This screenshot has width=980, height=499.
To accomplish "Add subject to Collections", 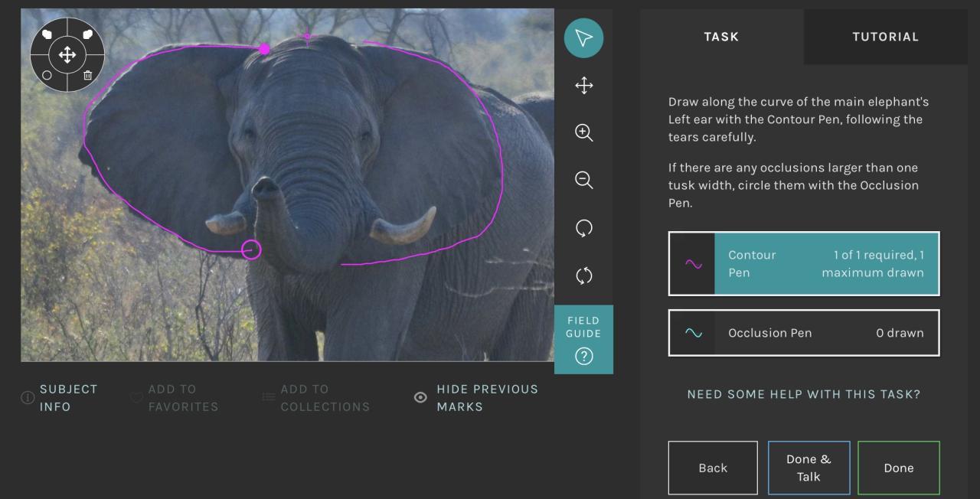I will click(x=315, y=398).
